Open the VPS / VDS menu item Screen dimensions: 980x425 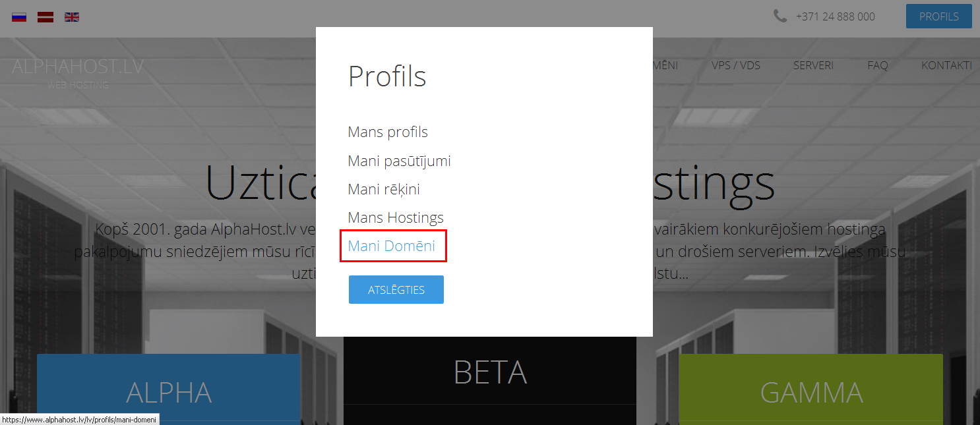coord(736,65)
